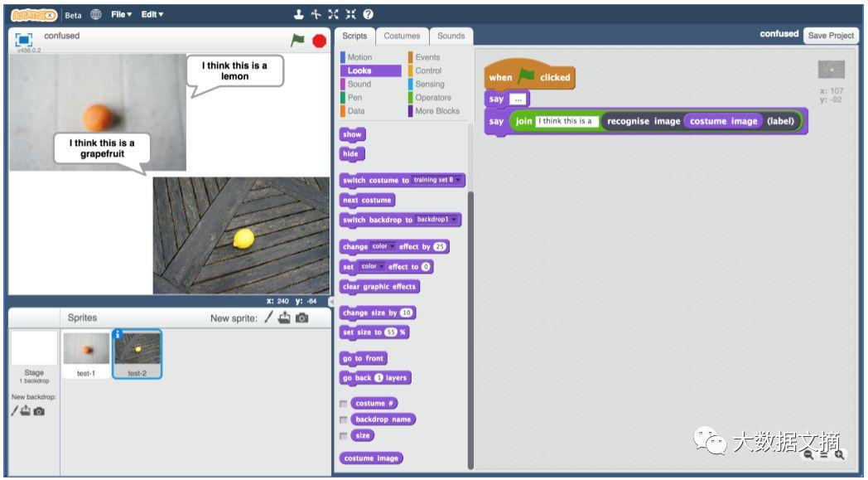Click the blocks palette vertical scrollbar
This screenshot has width=868, height=480.
point(470,330)
